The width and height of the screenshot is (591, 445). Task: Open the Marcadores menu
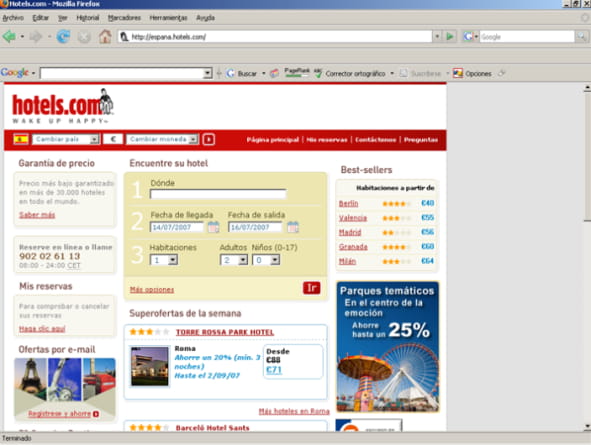tap(124, 18)
